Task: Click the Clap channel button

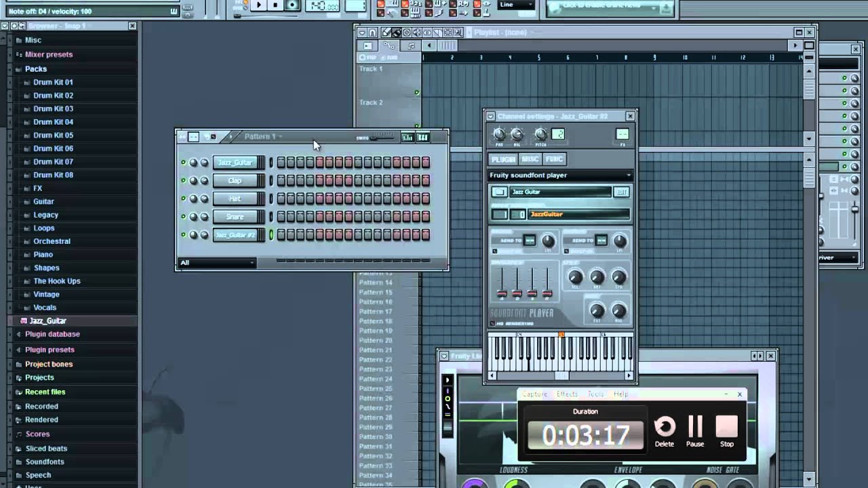Action: tap(235, 181)
